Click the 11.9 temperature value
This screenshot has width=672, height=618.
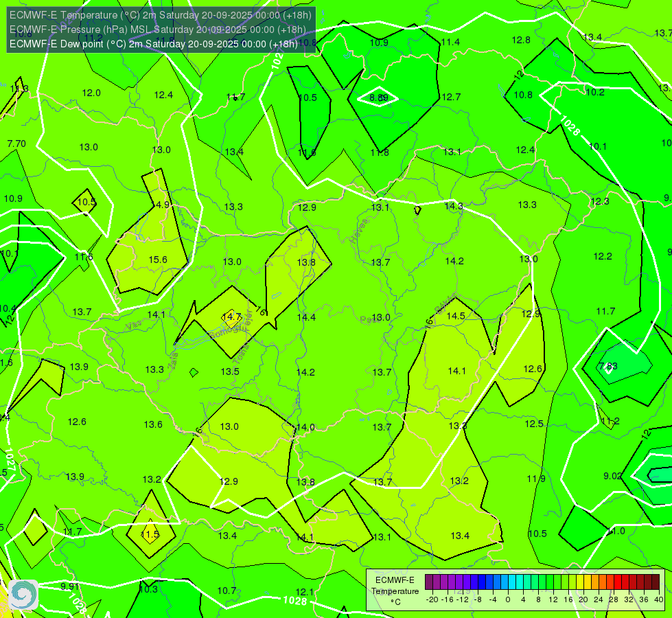[x=536, y=479]
